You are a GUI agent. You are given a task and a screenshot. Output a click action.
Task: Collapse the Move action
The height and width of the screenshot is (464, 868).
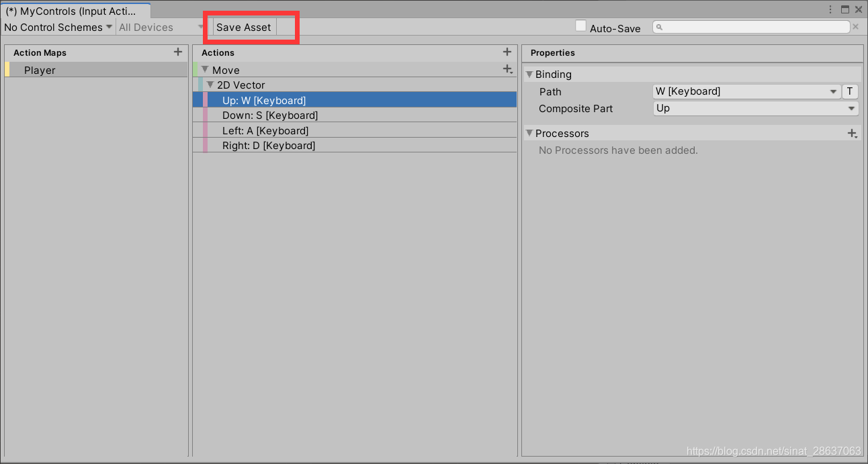click(x=205, y=69)
